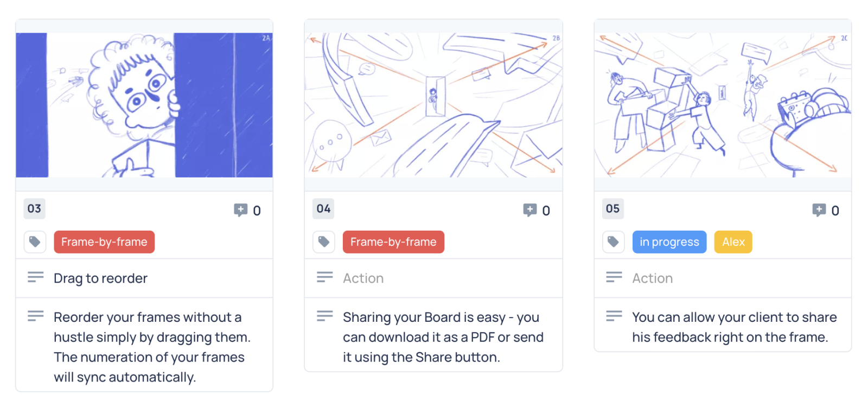Select the Frame-by-frame tag on frame 04
The image size is (868, 407).
393,242
